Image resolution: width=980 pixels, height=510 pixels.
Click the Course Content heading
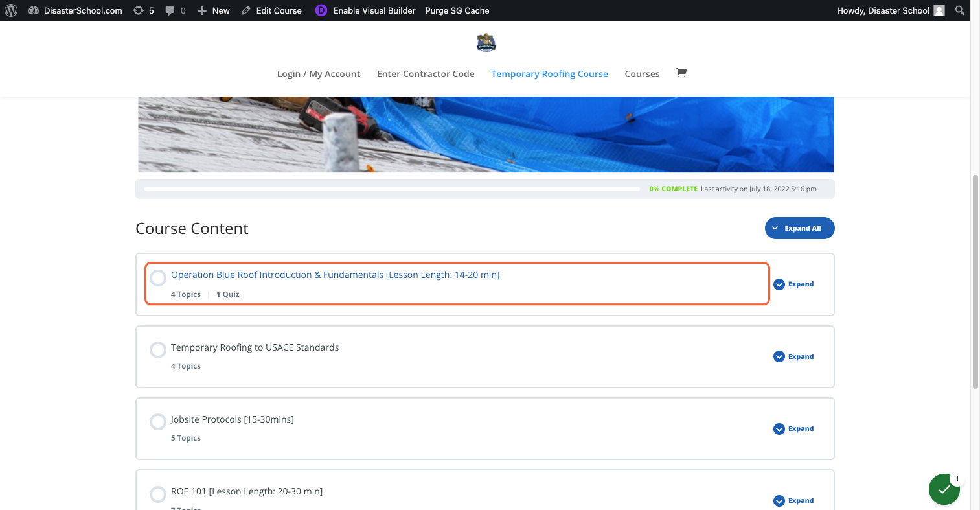[192, 228]
